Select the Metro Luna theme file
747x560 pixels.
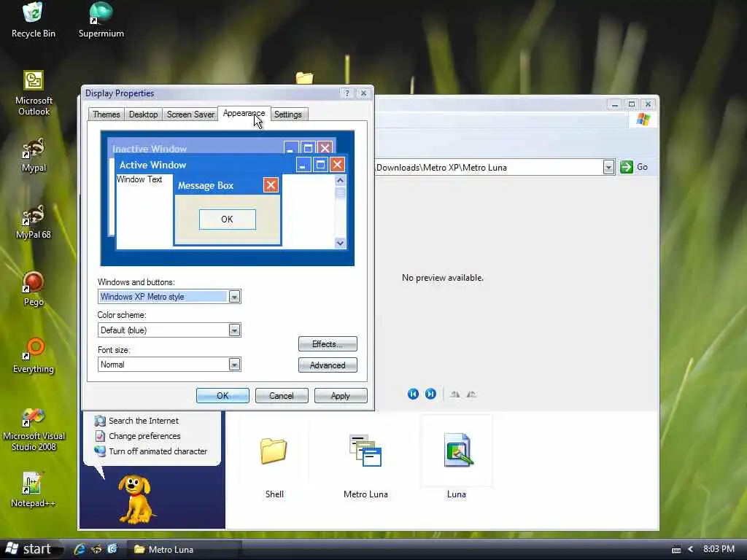[365, 451]
